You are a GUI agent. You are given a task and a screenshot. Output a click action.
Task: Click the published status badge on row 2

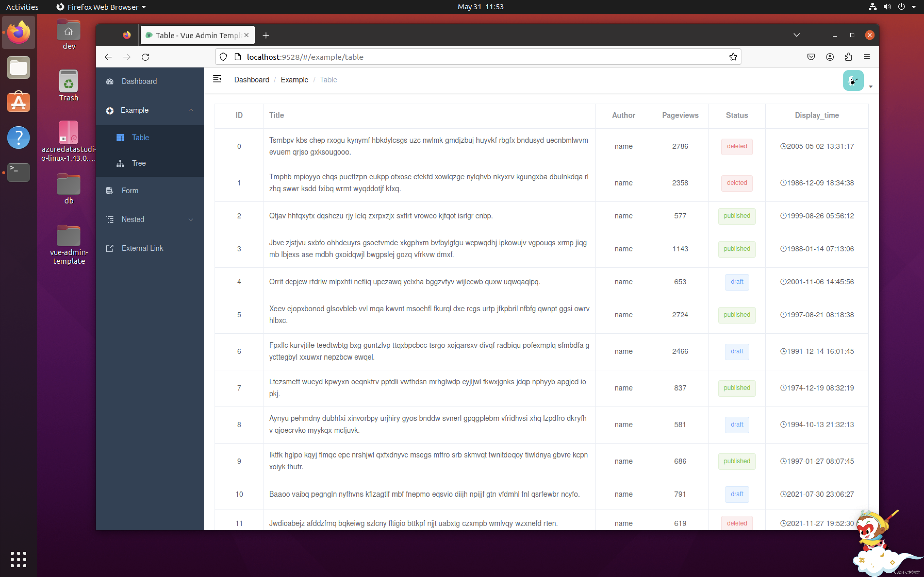[736, 215]
